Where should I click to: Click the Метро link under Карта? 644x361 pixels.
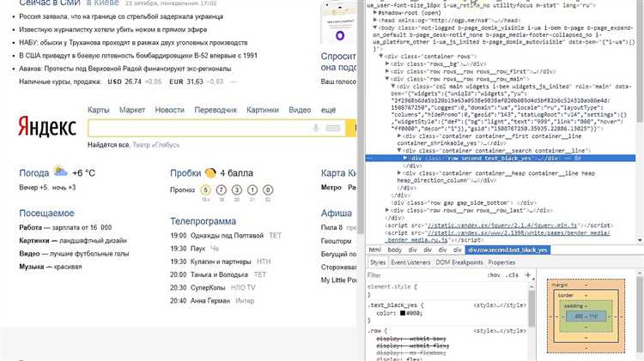pos(331,187)
